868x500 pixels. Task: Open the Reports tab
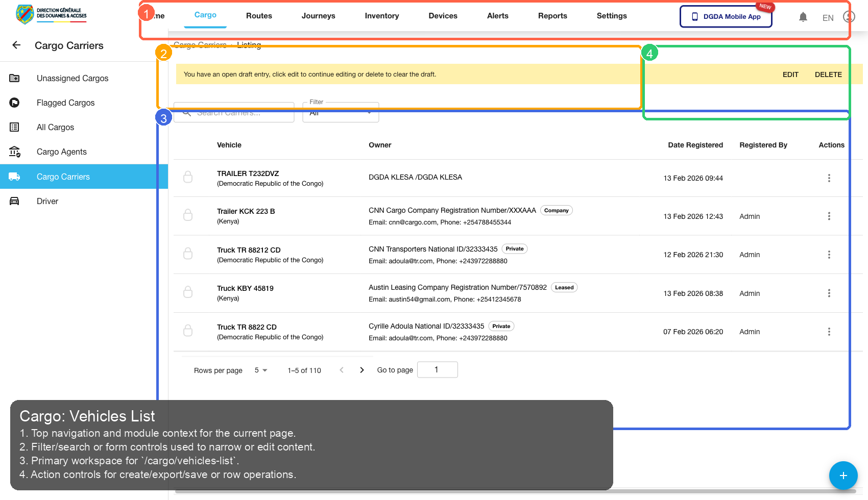click(552, 16)
